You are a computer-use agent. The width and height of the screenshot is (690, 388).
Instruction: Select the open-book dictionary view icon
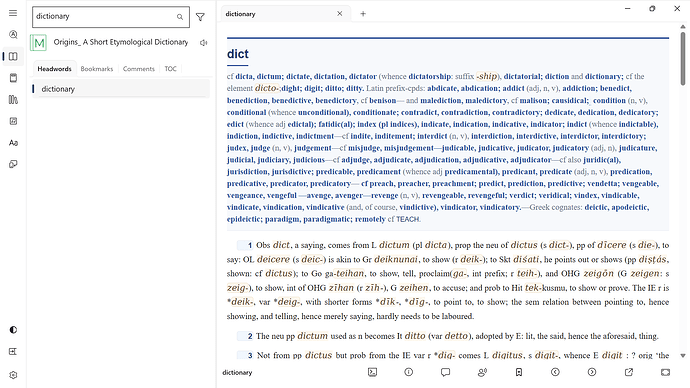tap(13, 56)
